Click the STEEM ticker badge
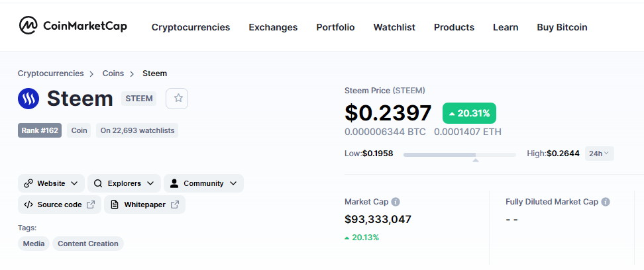 (139, 99)
